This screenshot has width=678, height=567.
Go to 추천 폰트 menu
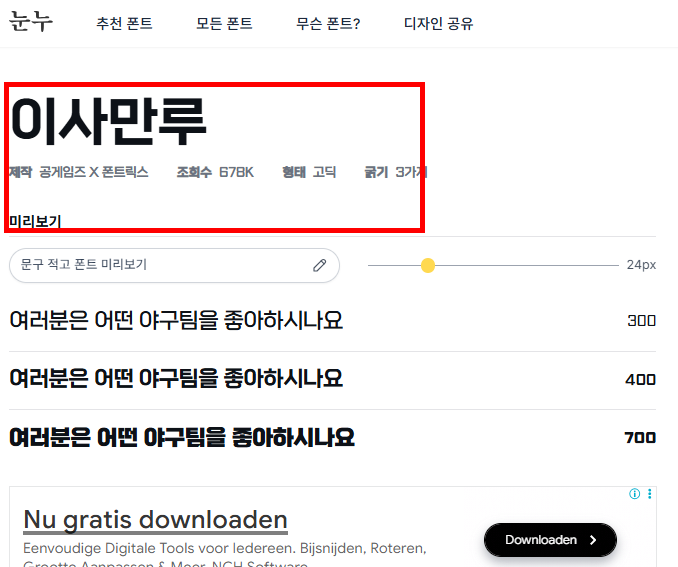point(124,23)
